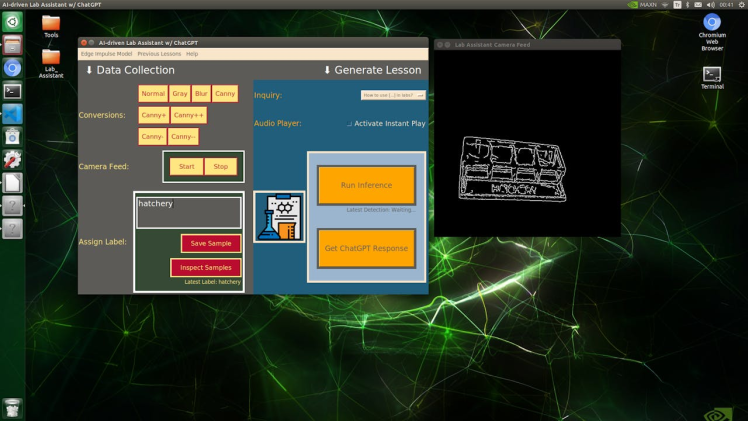748x421 pixels.
Task: Click Get ChatGPT Response button
Action: [366, 248]
